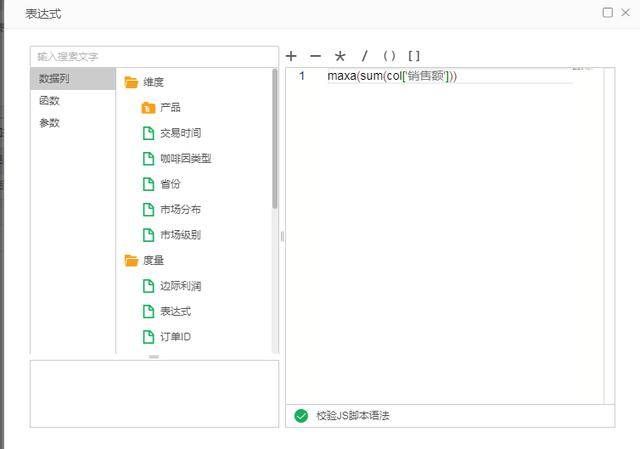Click the 边际利润 file icon
640x449 pixels.
[148, 286]
